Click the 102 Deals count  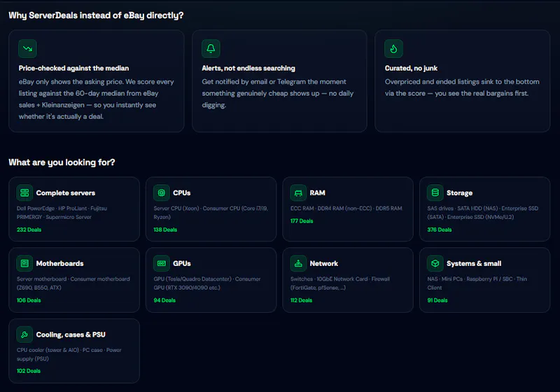click(29, 371)
